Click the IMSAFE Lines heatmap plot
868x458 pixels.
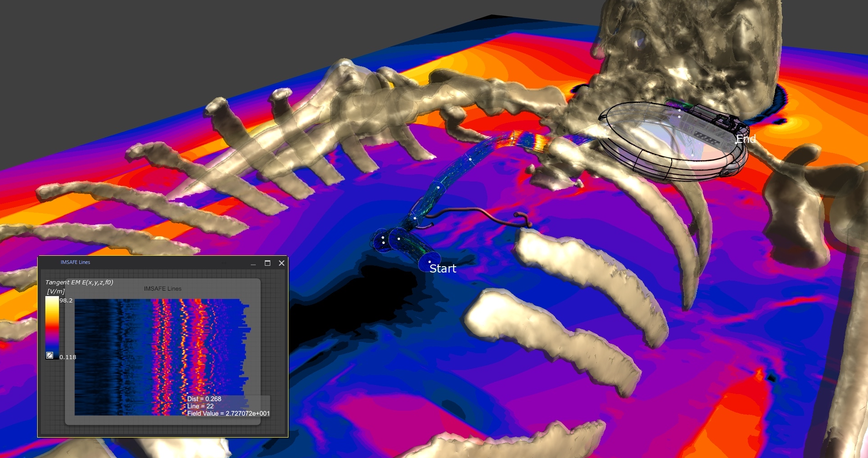(162, 357)
